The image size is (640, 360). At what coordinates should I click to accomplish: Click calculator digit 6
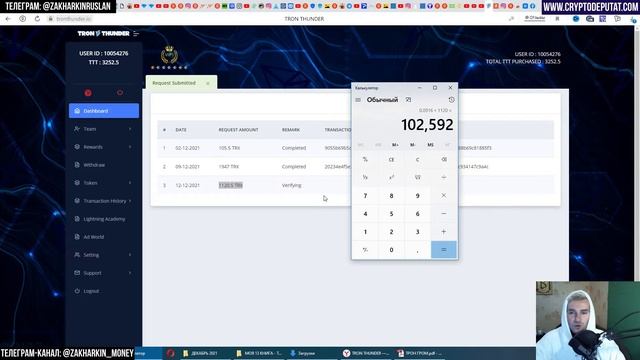click(x=418, y=214)
